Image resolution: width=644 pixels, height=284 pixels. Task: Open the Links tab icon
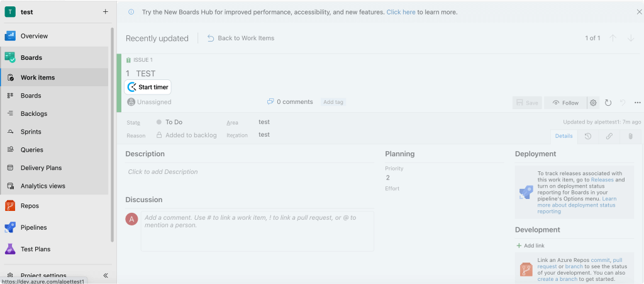(x=609, y=136)
